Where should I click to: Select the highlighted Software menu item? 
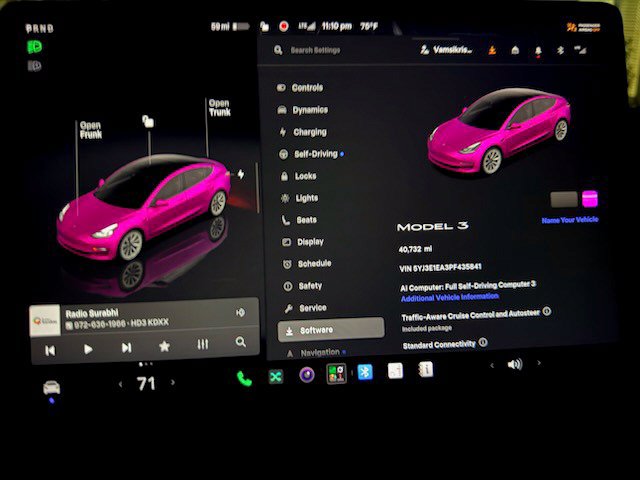(331, 330)
